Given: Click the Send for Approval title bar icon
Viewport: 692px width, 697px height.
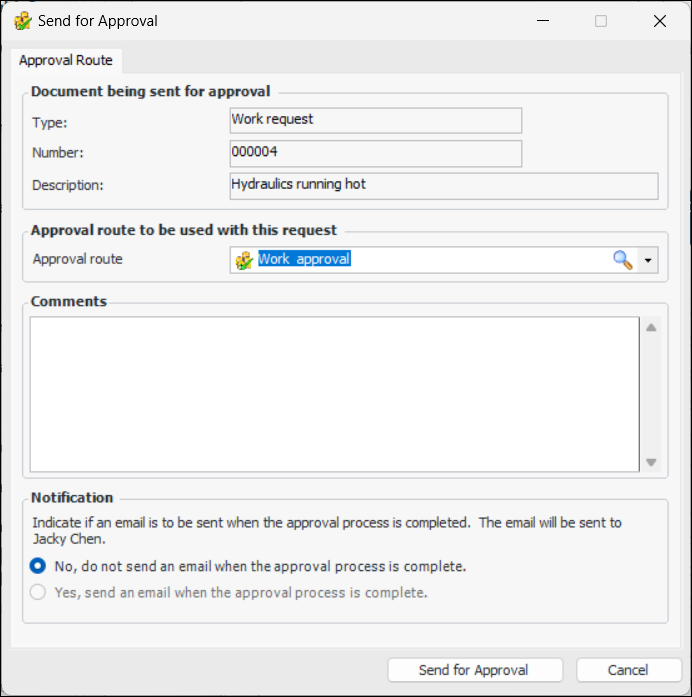Looking at the screenshot, I should click(x=22, y=21).
